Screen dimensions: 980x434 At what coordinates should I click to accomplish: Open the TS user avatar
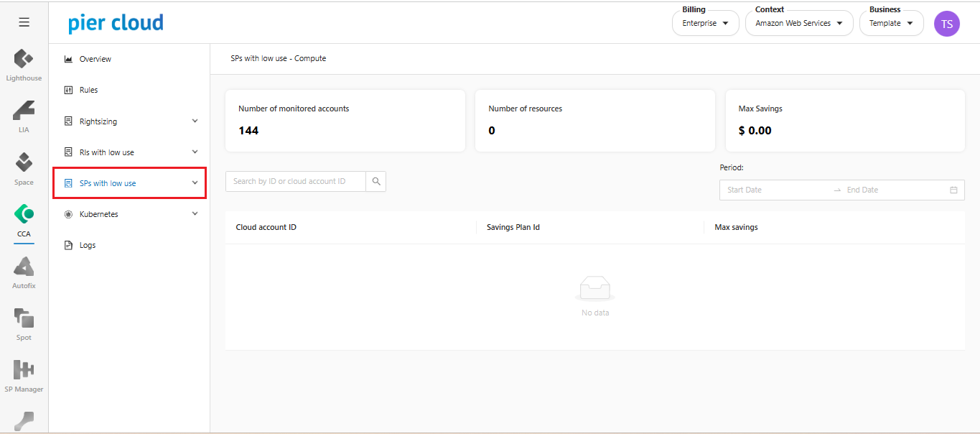946,24
